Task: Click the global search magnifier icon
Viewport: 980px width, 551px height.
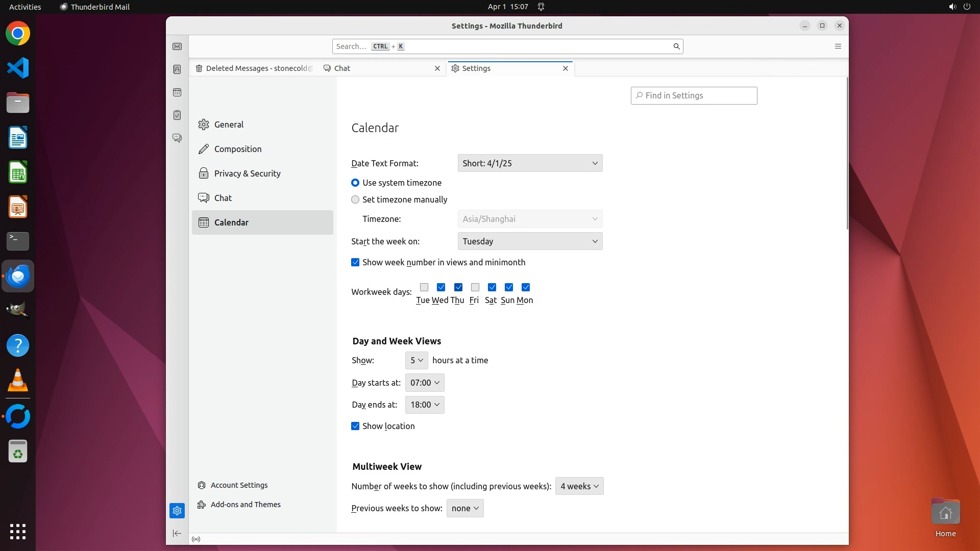Action: click(x=676, y=46)
